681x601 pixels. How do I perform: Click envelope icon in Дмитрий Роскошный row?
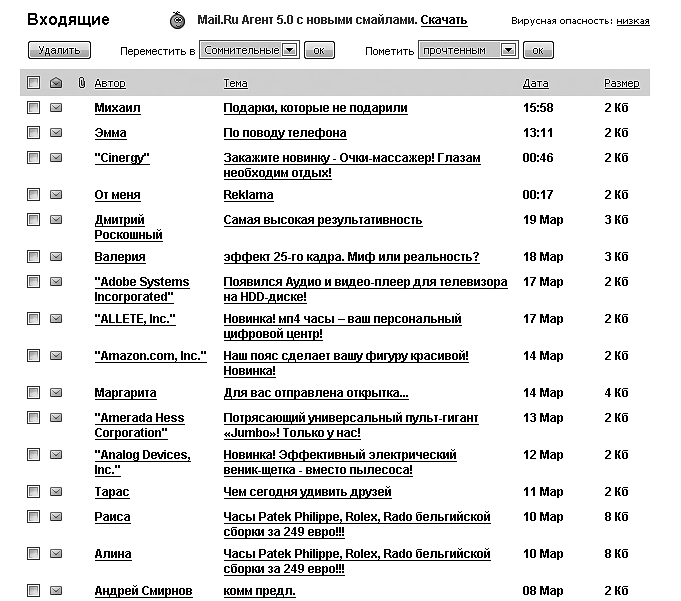click(x=56, y=219)
